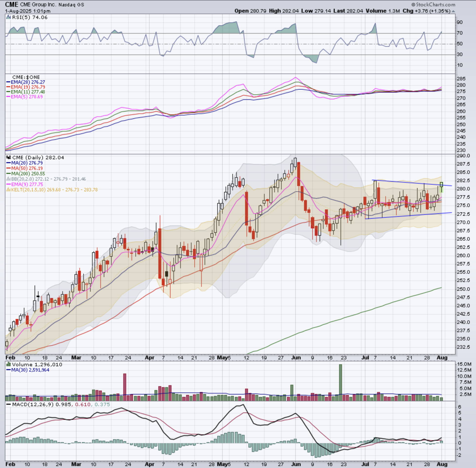
Task: Click 'High 282.04' in the header
Action: [284, 11]
